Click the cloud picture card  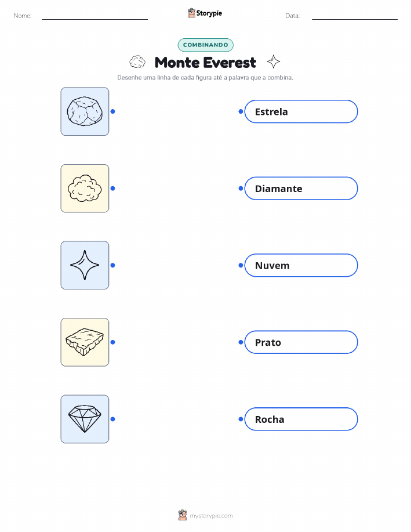click(85, 189)
